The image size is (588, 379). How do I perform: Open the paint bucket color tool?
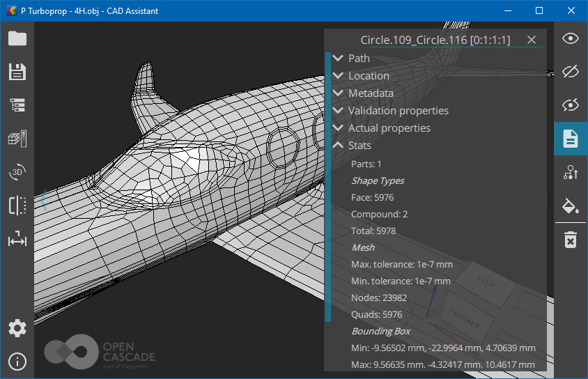pos(571,206)
